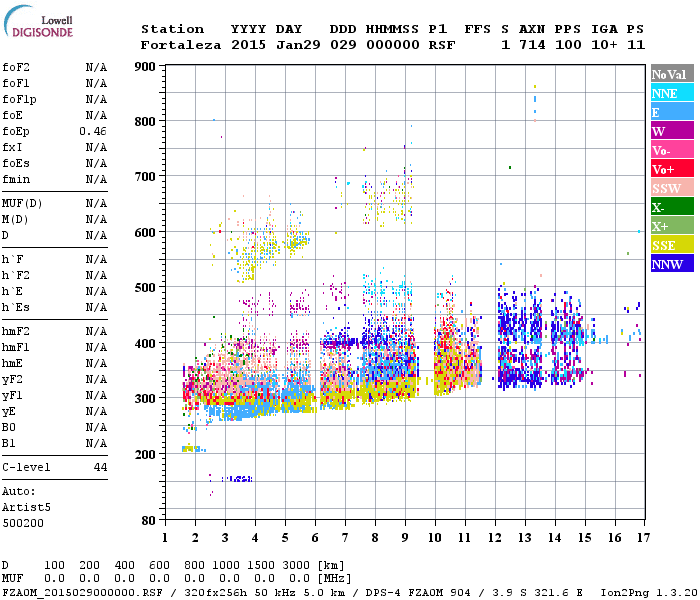Click the MUF row label at bottom

(12, 579)
